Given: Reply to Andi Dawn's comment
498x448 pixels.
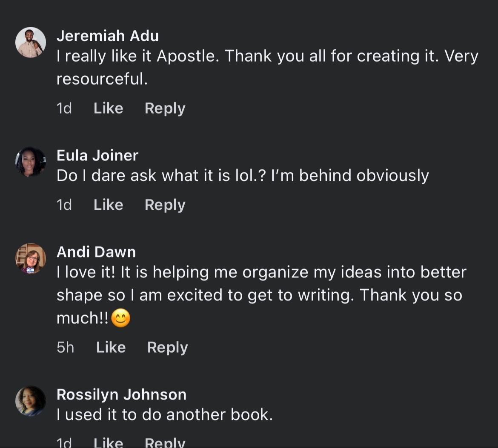Looking at the screenshot, I should tap(167, 347).
